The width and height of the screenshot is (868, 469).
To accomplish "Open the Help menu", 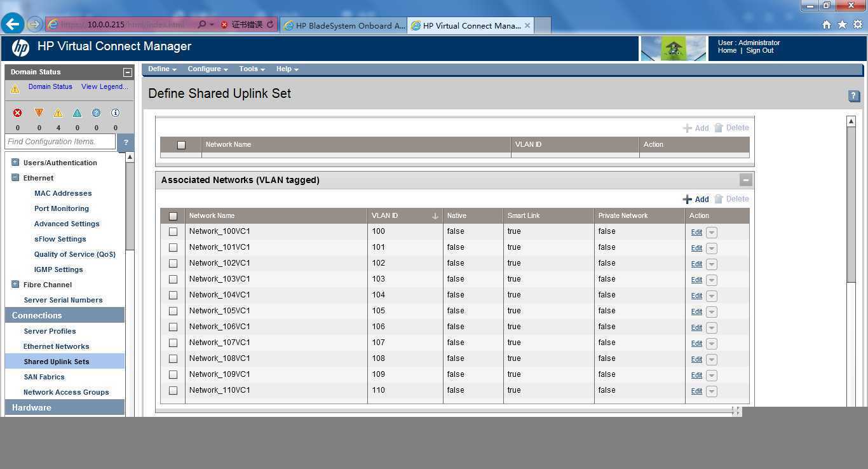I will (287, 69).
